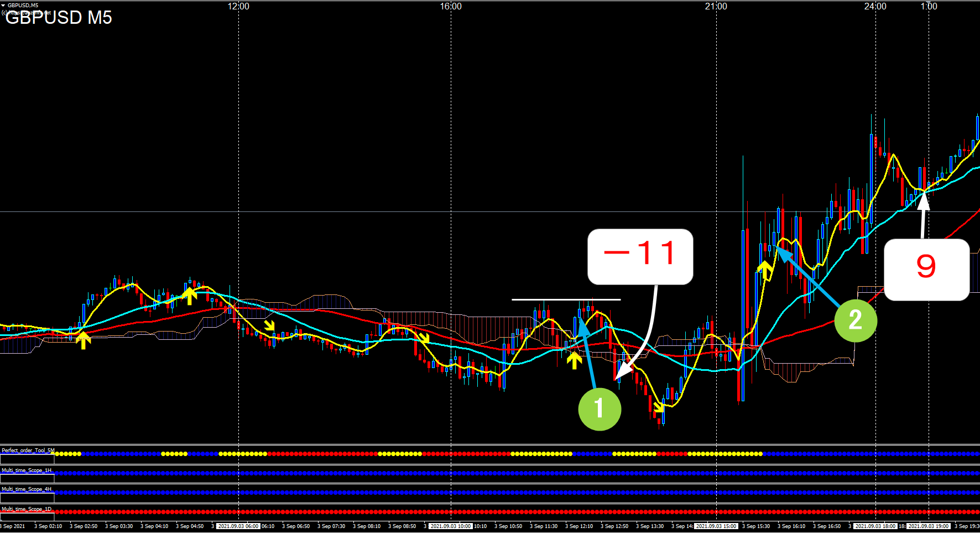Click the 12:00 period separator label

tap(238, 7)
